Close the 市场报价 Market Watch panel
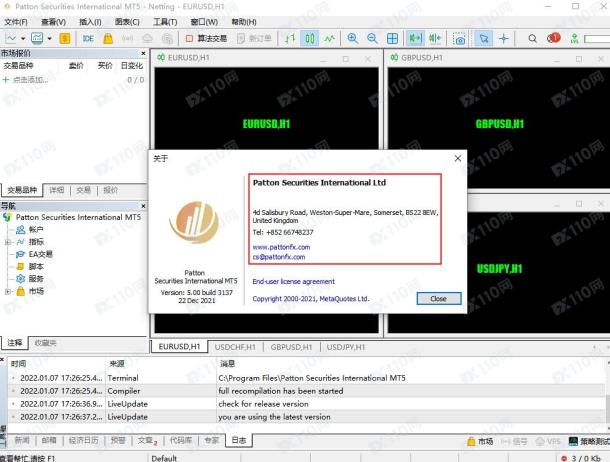This screenshot has width=610, height=462. pos(143,53)
